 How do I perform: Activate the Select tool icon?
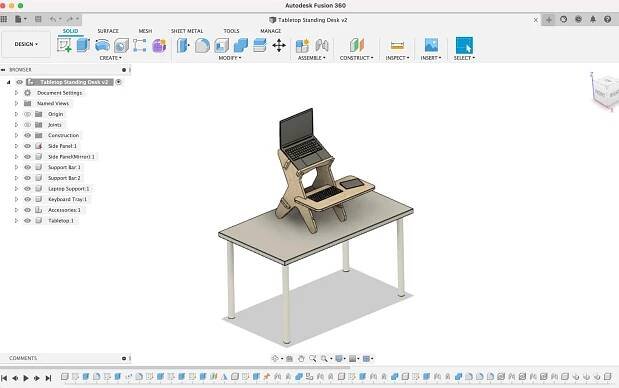pyautogui.click(x=464, y=45)
